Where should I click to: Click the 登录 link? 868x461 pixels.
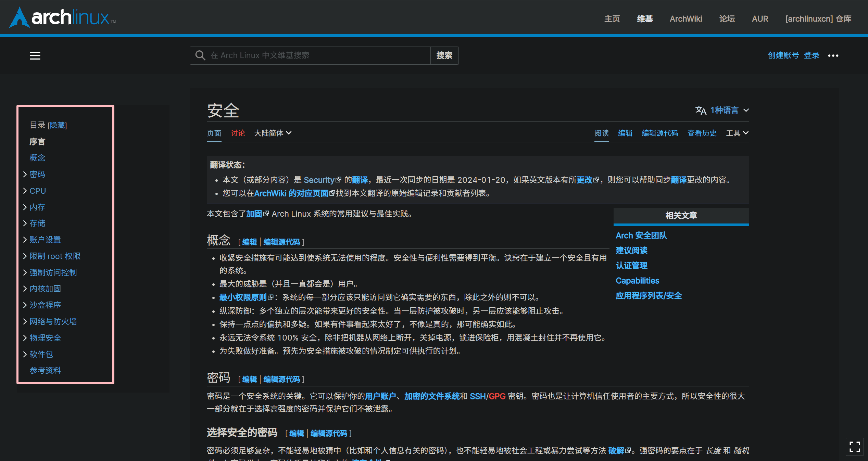(812, 55)
